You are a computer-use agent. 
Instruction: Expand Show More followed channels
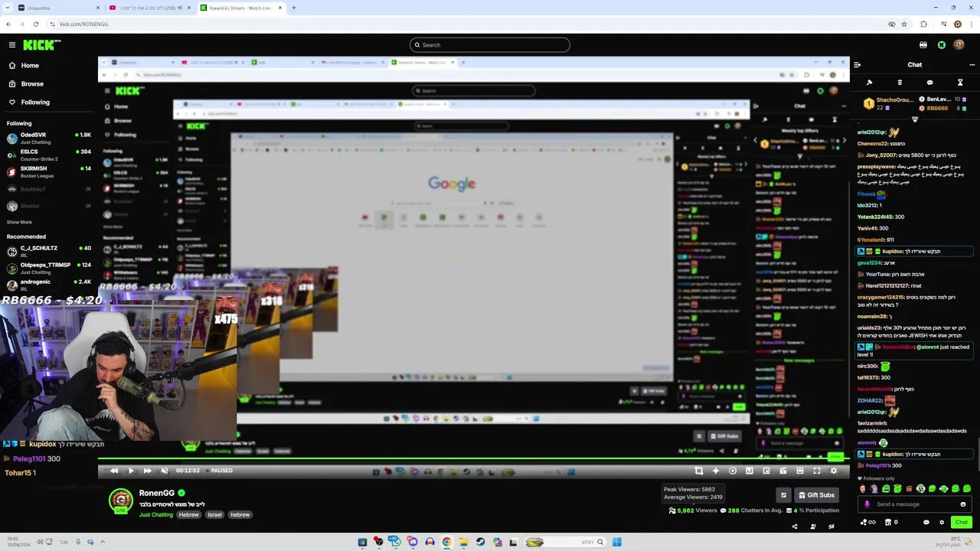pos(19,222)
